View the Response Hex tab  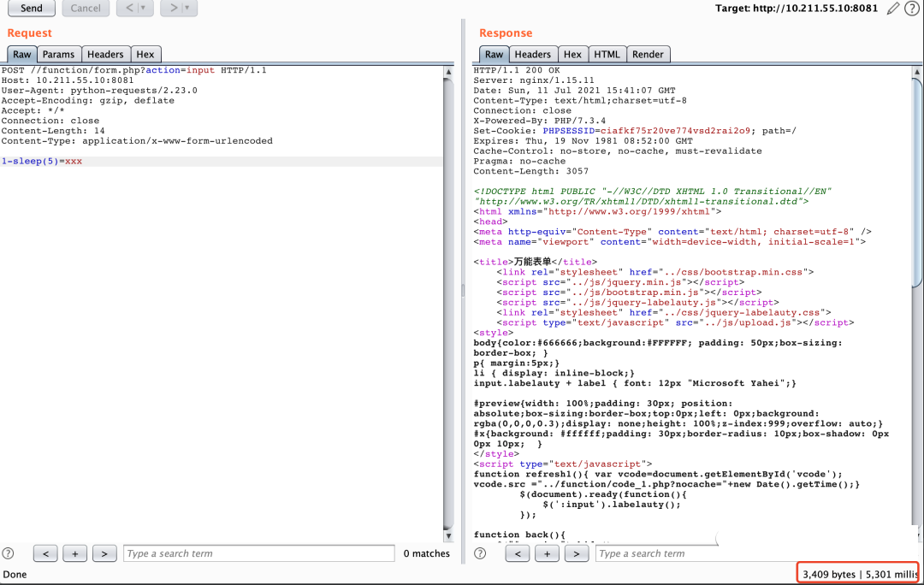tap(572, 54)
